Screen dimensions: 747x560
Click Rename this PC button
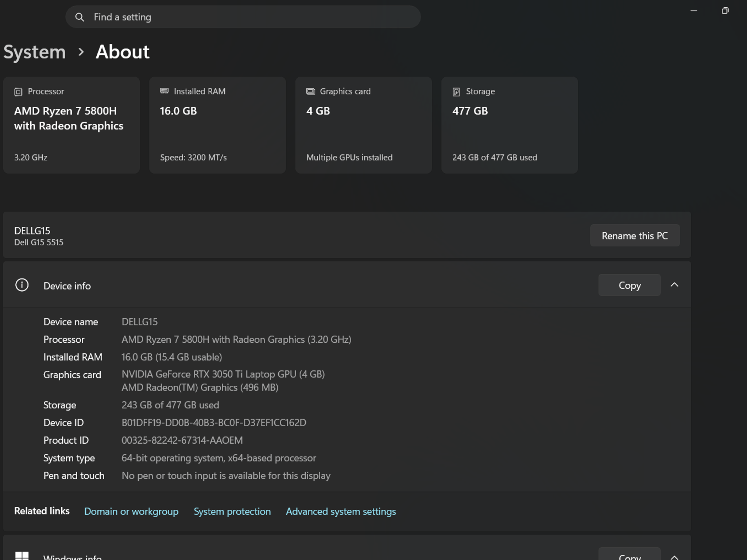coord(635,236)
